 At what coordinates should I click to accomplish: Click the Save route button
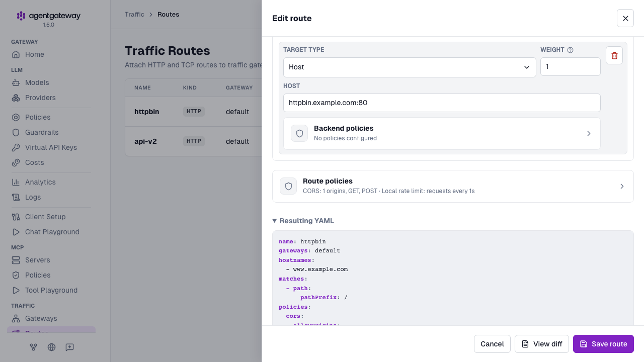603,344
